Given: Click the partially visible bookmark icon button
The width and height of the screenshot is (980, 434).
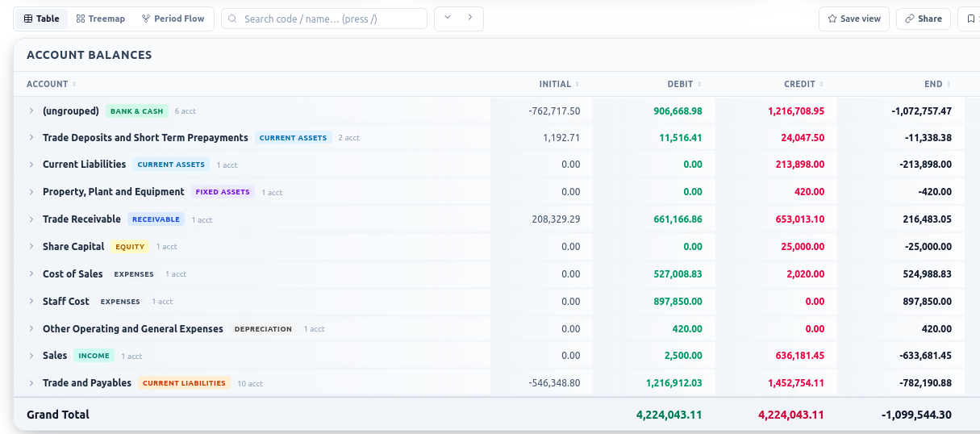Looking at the screenshot, I should [969, 19].
